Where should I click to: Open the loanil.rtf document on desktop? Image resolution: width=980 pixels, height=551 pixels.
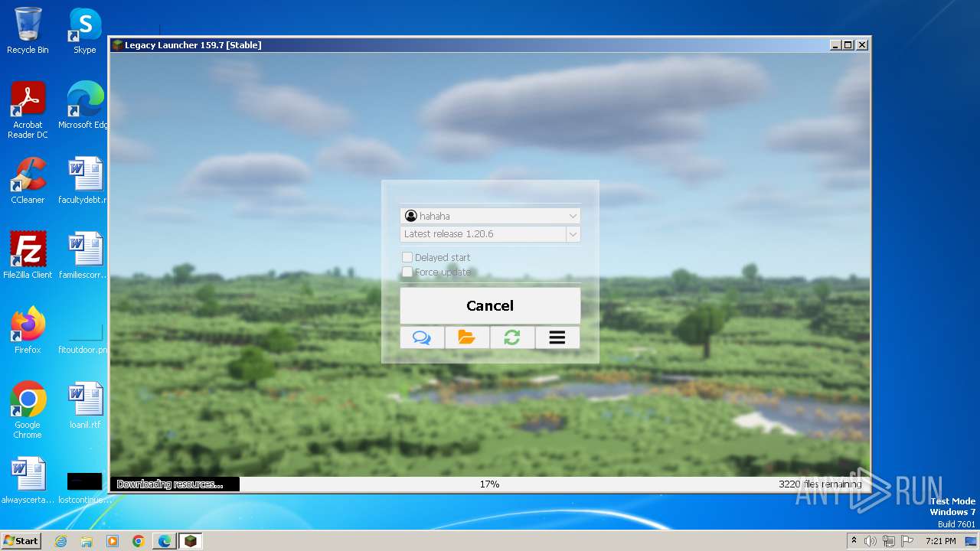(x=85, y=406)
